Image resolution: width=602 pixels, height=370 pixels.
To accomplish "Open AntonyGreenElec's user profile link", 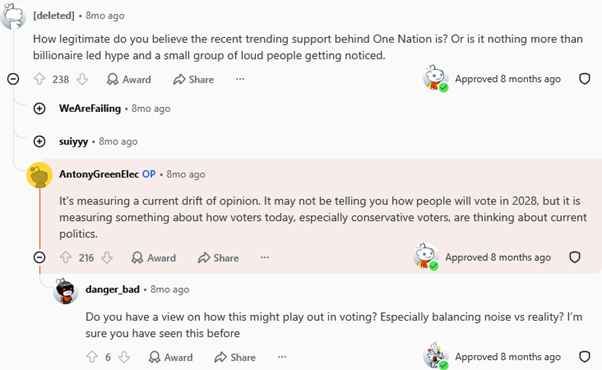I will click(x=99, y=174).
